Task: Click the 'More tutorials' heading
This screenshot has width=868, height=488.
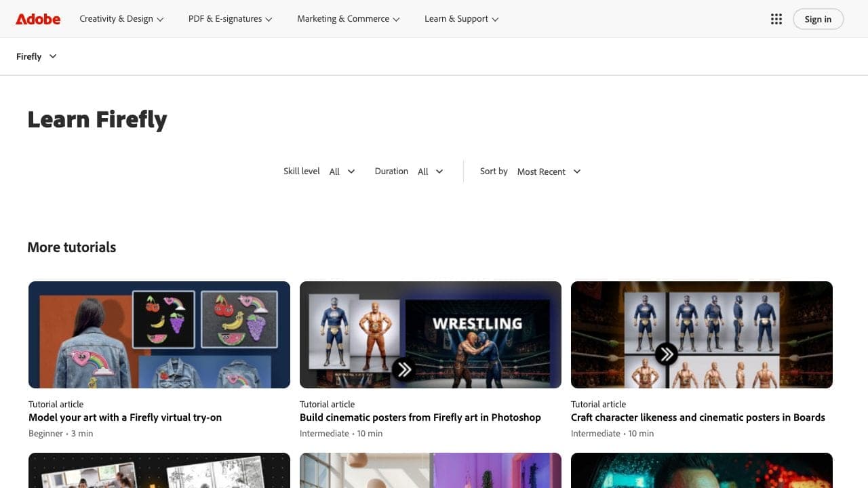Action: coord(72,247)
